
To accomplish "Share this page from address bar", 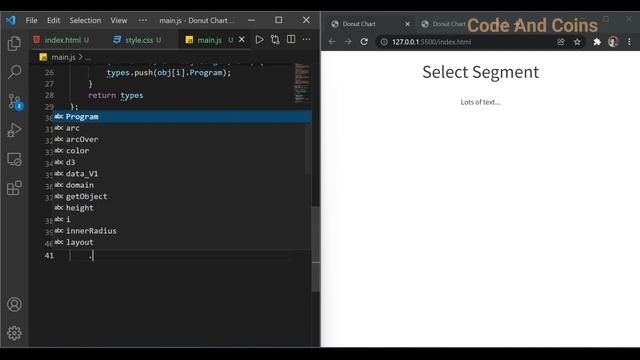I will [x=561, y=42].
